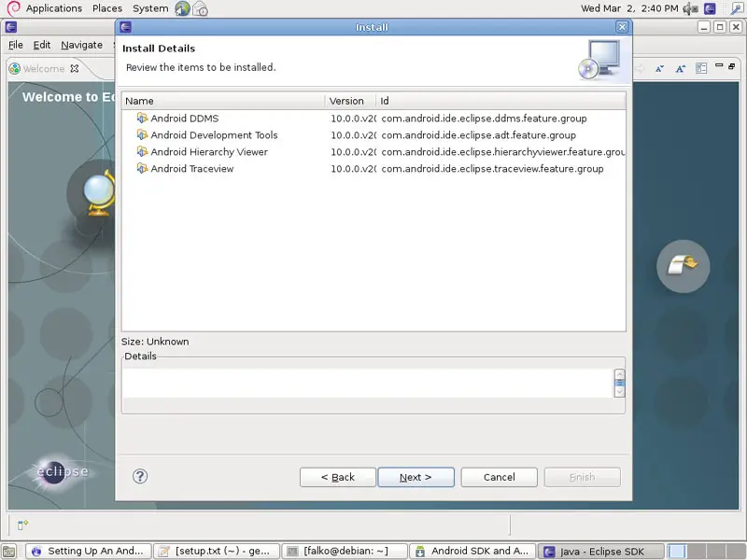The height and width of the screenshot is (560, 747).
Task: Switch to Android SDK and A... taskbar window
Action: 472,552
